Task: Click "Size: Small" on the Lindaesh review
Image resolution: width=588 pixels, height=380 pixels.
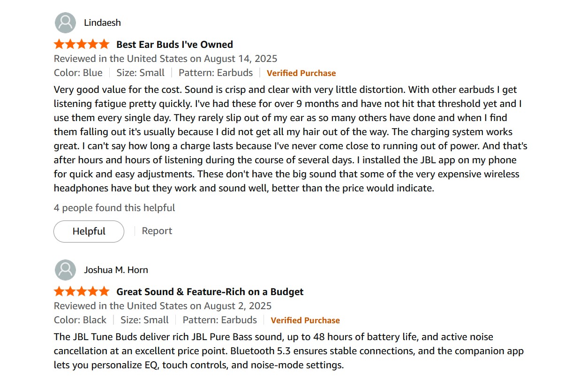Action: pyautogui.click(x=140, y=73)
